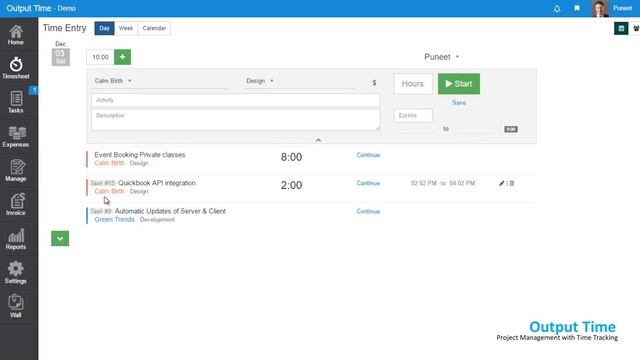This screenshot has width=640, height=360.
Task: Open the calendar picker icon at top right
Action: pyautogui.click(x=621, y=28)
